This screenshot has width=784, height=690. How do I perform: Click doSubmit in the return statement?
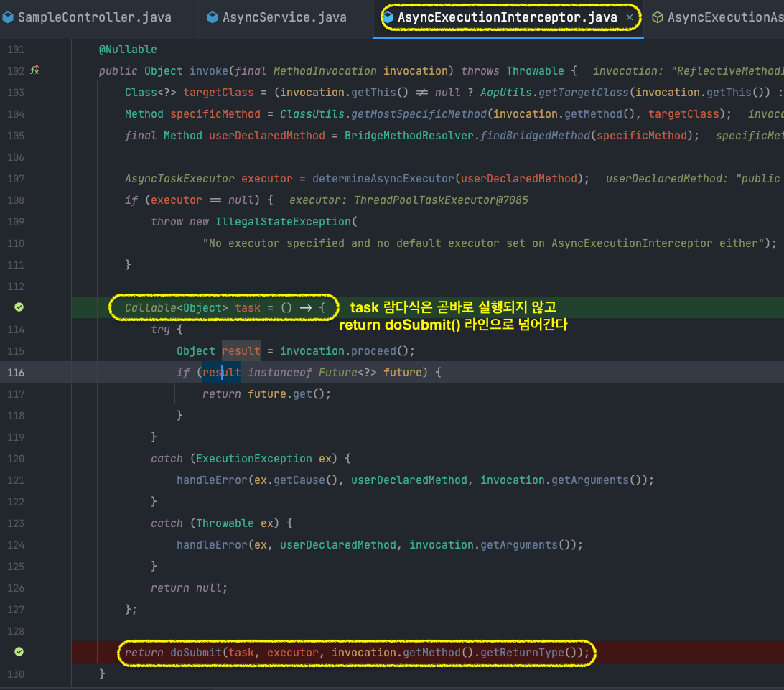(x=196, y=653)
